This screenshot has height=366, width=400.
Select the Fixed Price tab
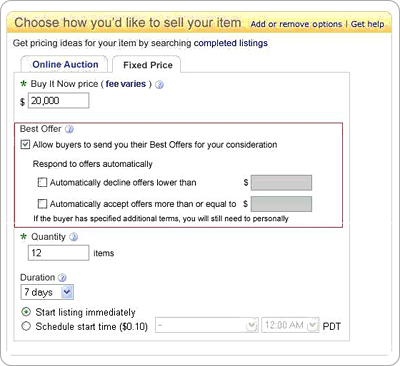(148, 65)
